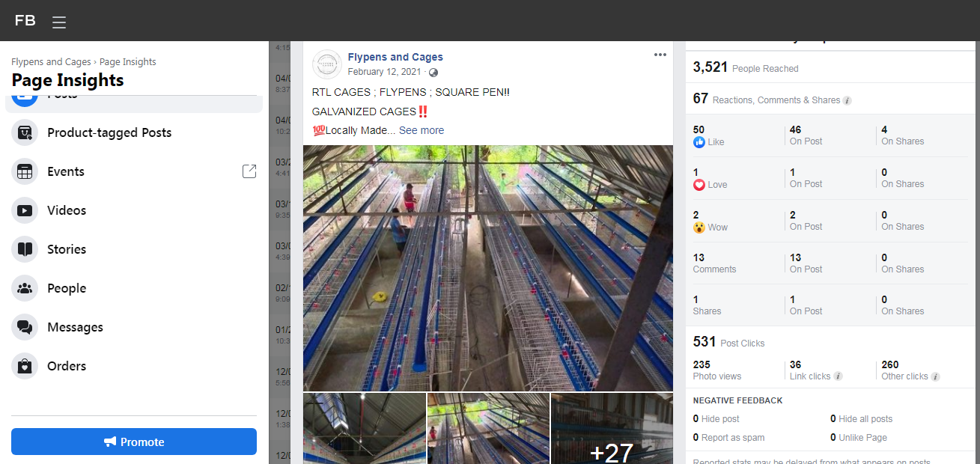Image resolution: width=980 pixels, height=464 pixels.
Task: Click the Like thumbs-up reaction icon
Action: (699, 141)
